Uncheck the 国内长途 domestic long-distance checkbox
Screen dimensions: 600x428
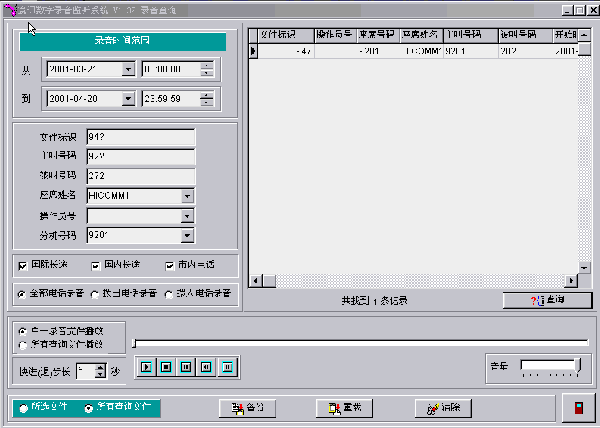96,265
